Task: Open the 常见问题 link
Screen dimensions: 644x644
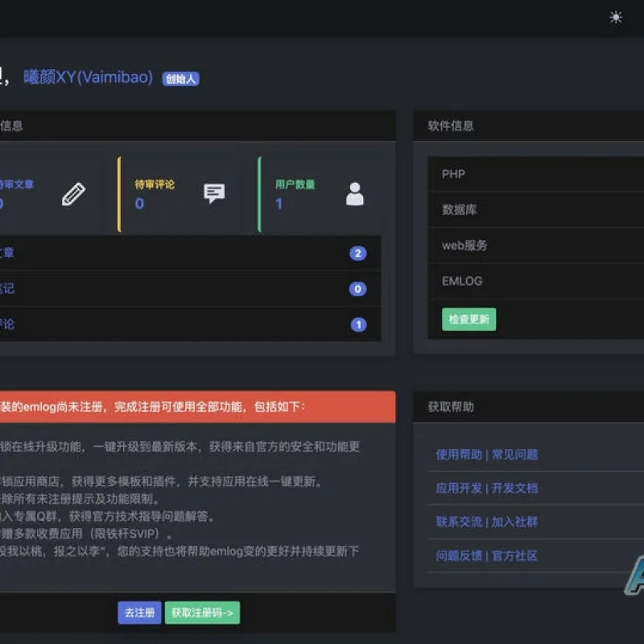Action: click(x=514, y=455)
